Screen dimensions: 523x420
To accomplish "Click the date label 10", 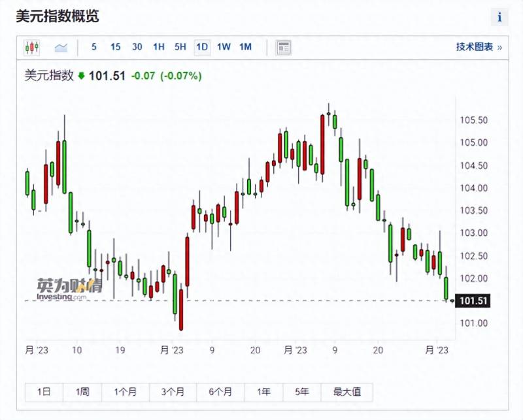I will click(x=76, y=350).
